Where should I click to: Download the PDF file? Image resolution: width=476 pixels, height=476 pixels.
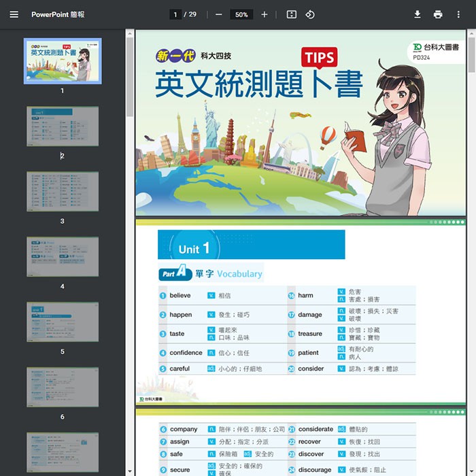click(418, 14)
